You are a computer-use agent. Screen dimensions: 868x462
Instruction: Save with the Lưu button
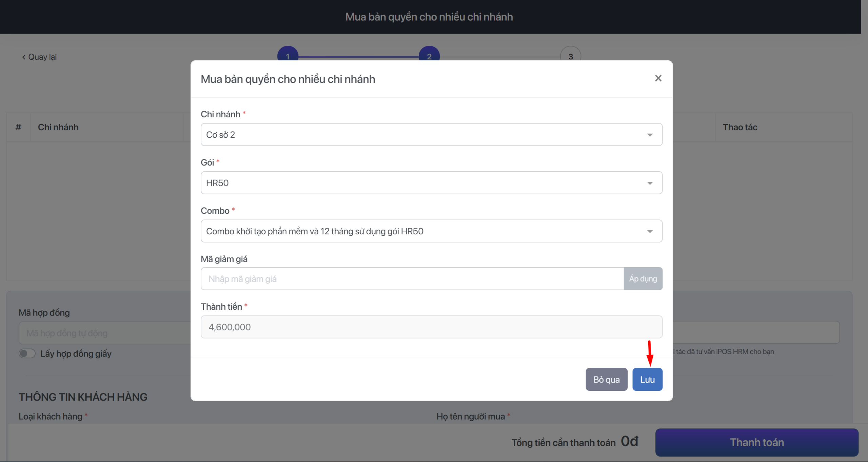[647, 379]
